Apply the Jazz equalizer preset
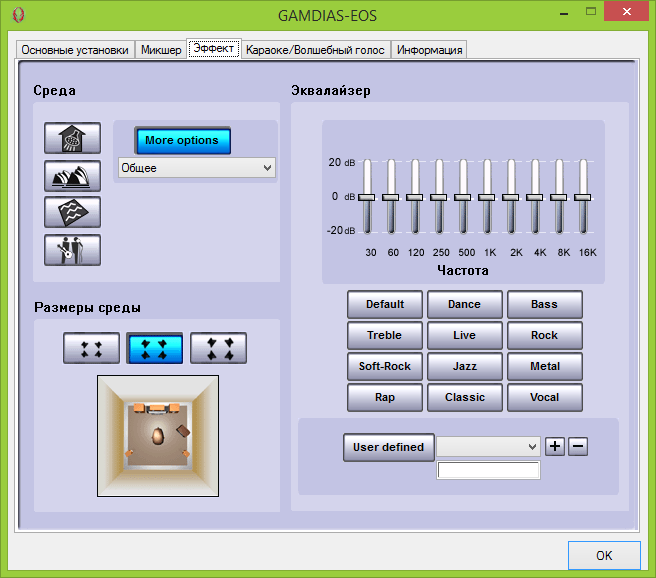 pos(464,366)
